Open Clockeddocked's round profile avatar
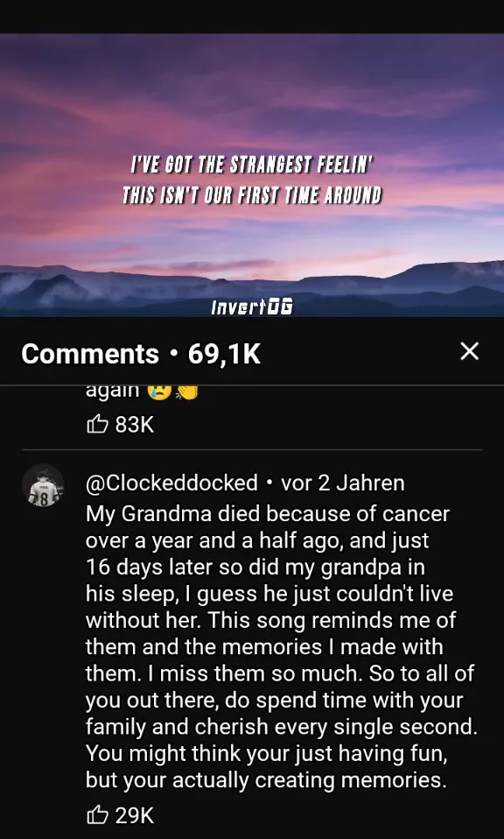Image resolution: width=504 pixels, height=839 pixels. pos(43,485)
